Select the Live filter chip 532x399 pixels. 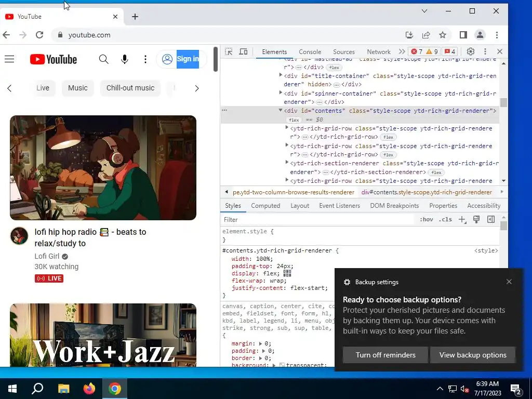43,88
